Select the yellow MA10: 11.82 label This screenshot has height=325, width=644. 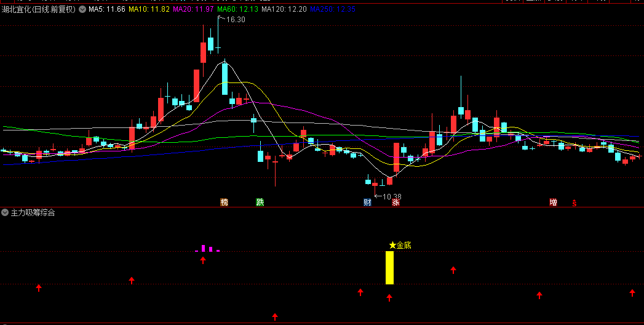(149, 9)
